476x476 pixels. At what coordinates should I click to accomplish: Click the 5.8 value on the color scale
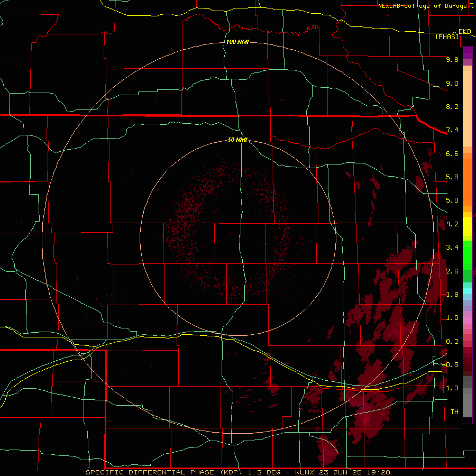pyautogui.click(x=452, y=177)
